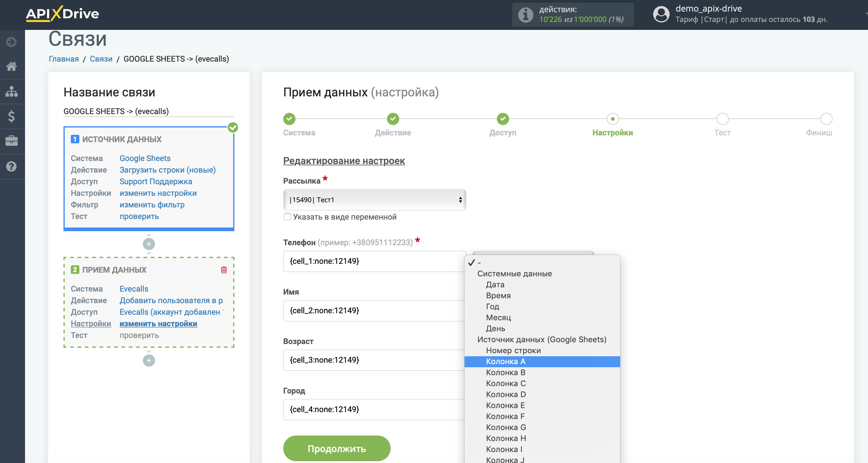Select Время from dropdown list

[x=542, y=296]
